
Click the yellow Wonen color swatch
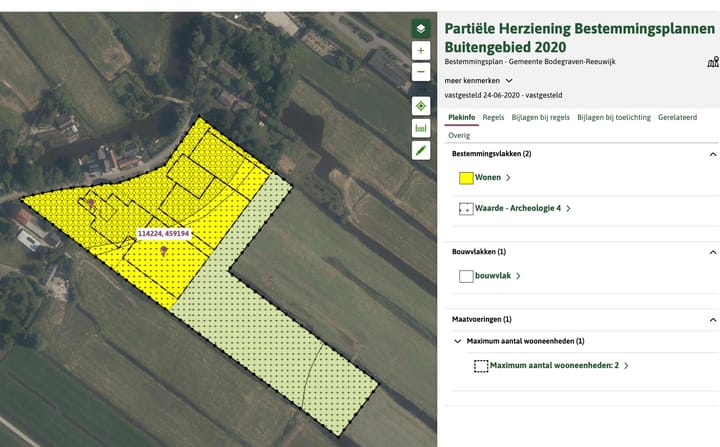(x=466, y=178)
